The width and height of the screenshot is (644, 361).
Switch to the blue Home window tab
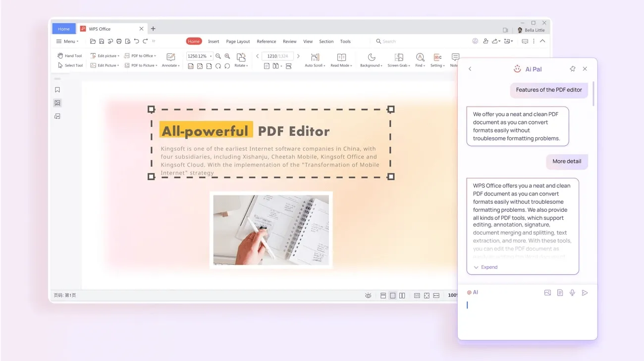coord(64,29)
